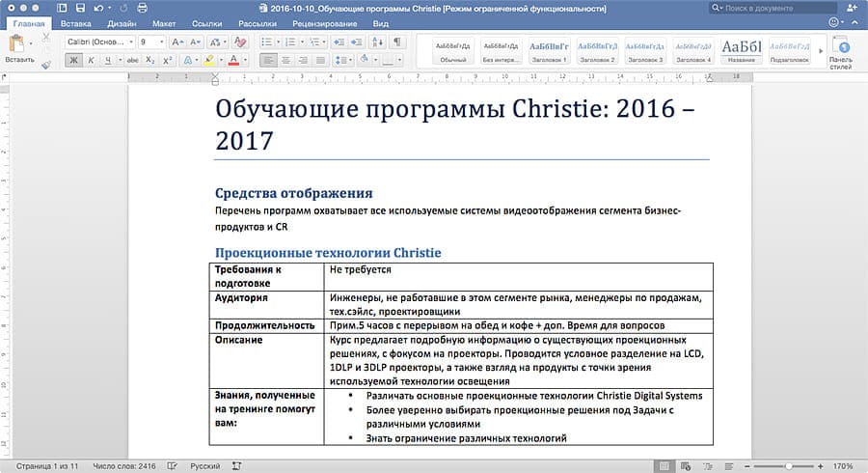
Task: Activate the format painter brush
Action: 46,65
